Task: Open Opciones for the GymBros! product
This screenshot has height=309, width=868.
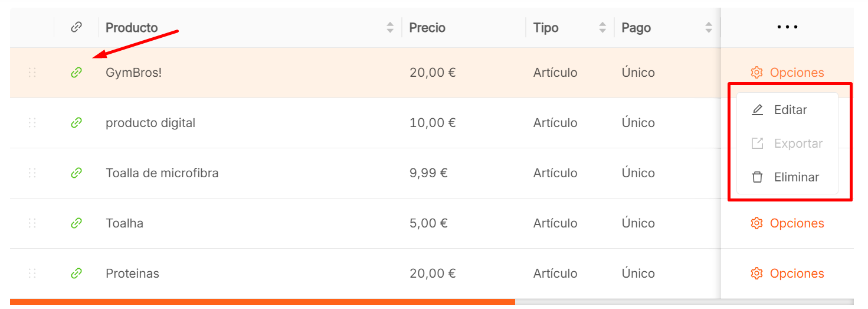Action: pyautogui.click(x=787, y=73)
